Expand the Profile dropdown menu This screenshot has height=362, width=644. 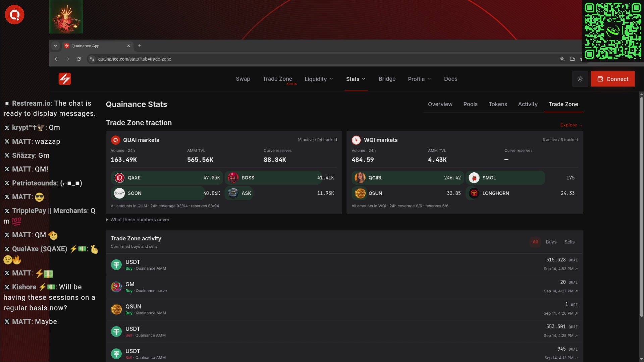[x=419, y=79]
